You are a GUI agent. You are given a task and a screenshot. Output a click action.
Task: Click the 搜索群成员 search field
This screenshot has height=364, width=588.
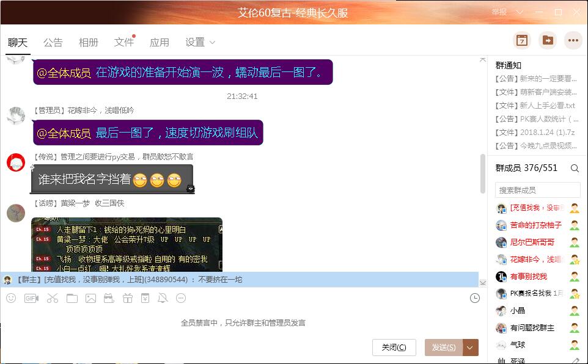tap(538, 190)
